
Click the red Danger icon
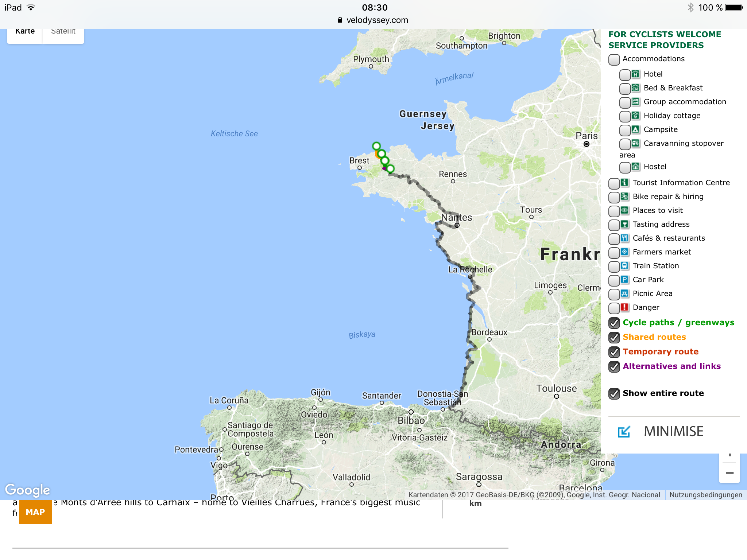click(624, 307)
